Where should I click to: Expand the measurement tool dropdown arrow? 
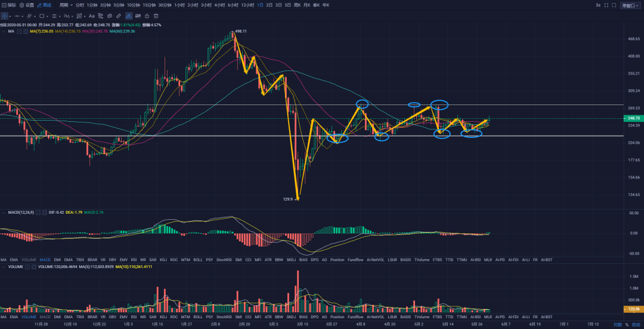85,17
